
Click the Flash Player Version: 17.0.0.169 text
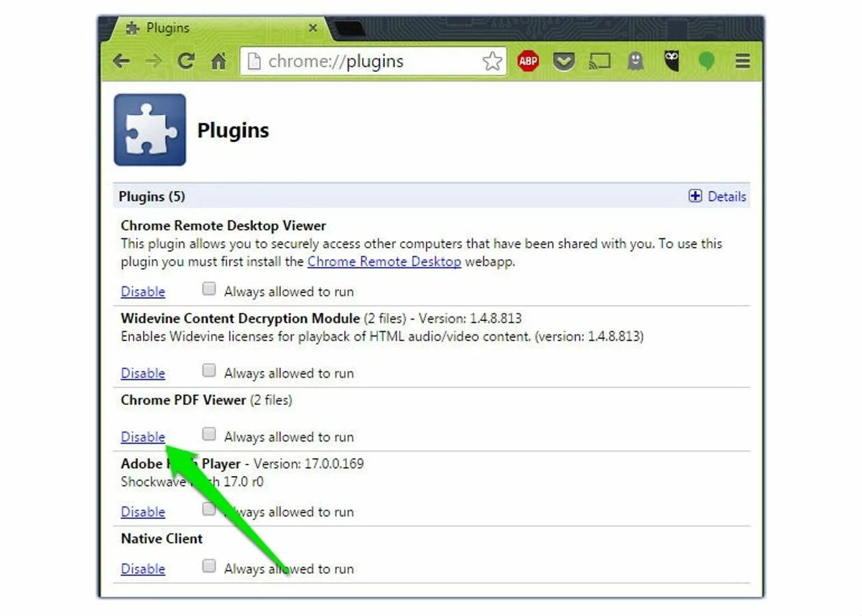(x=309, y=464)
